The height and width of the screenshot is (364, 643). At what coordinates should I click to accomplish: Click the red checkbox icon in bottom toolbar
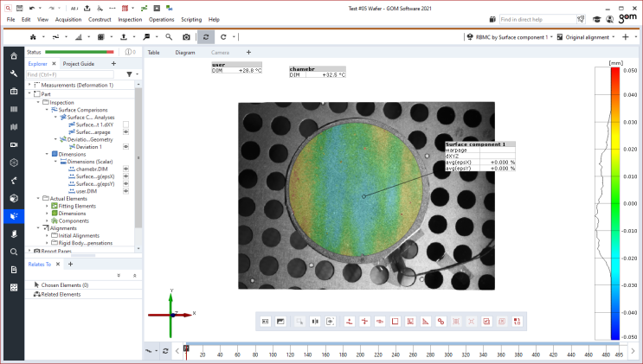[486, 322]
